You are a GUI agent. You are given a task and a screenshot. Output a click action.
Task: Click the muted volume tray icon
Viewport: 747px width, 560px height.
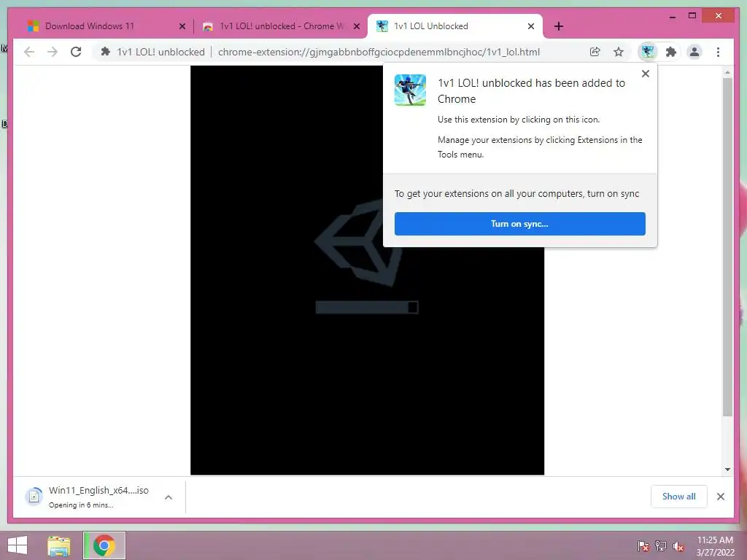(x=678, y=545)
